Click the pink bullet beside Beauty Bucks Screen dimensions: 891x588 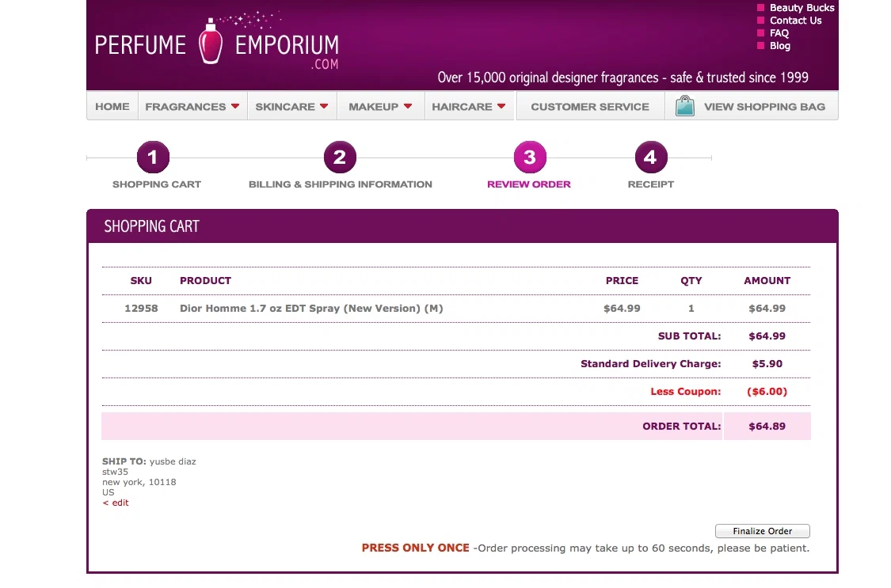tap(760, 7)
